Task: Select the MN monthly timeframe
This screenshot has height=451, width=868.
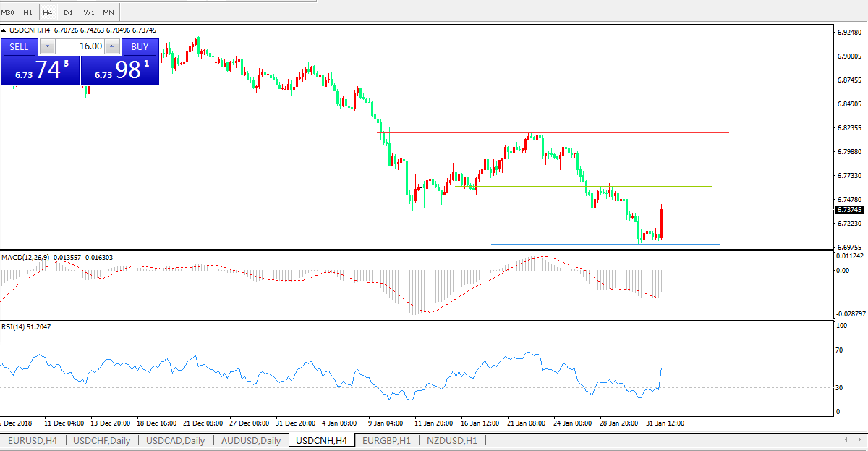Action: pos(109,12)
